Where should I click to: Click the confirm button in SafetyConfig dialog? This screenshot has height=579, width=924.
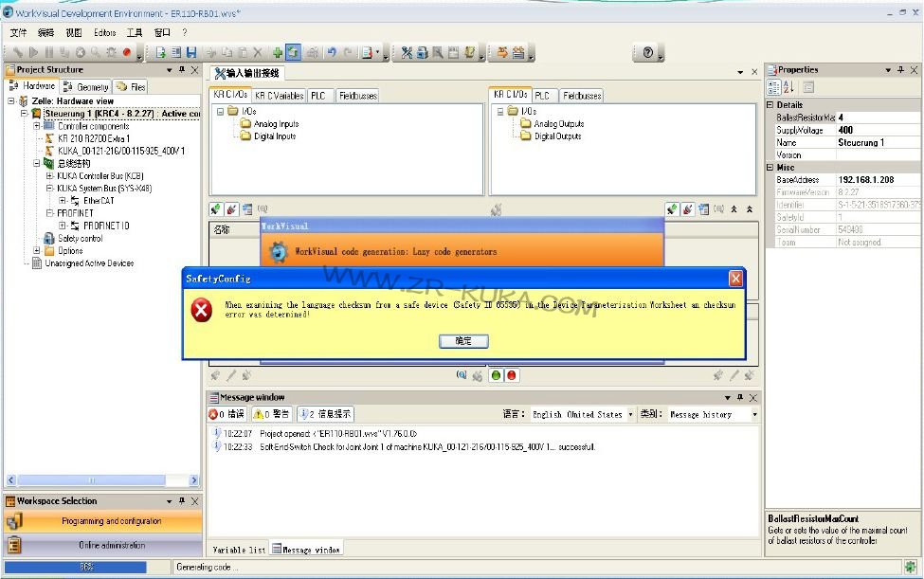(463, 340)
